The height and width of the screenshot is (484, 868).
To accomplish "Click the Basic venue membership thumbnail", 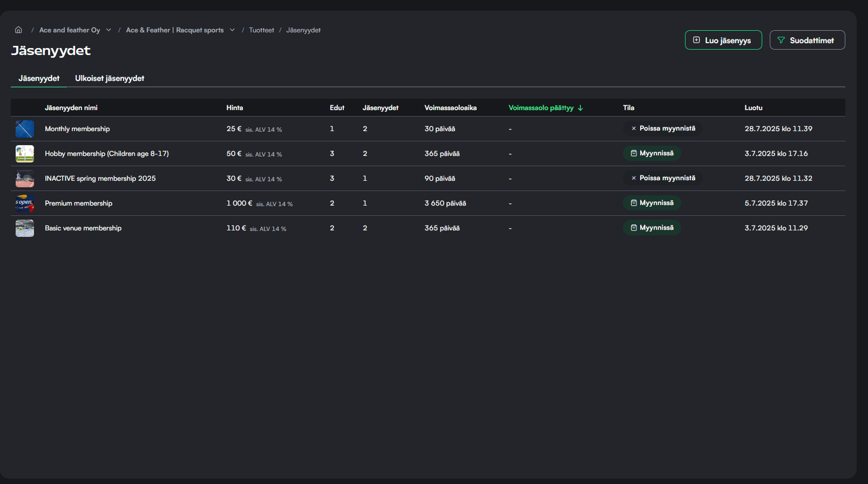I will [25, 228].
